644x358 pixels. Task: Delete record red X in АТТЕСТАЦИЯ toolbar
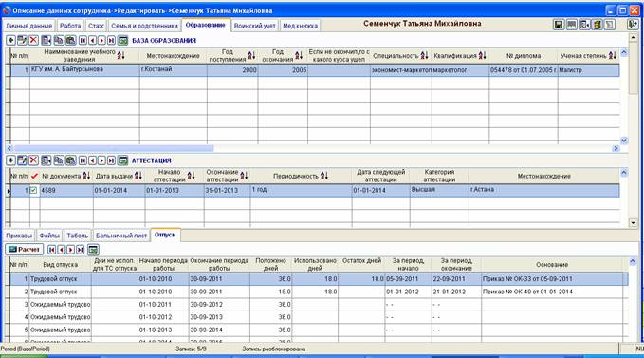click(34, 160)
